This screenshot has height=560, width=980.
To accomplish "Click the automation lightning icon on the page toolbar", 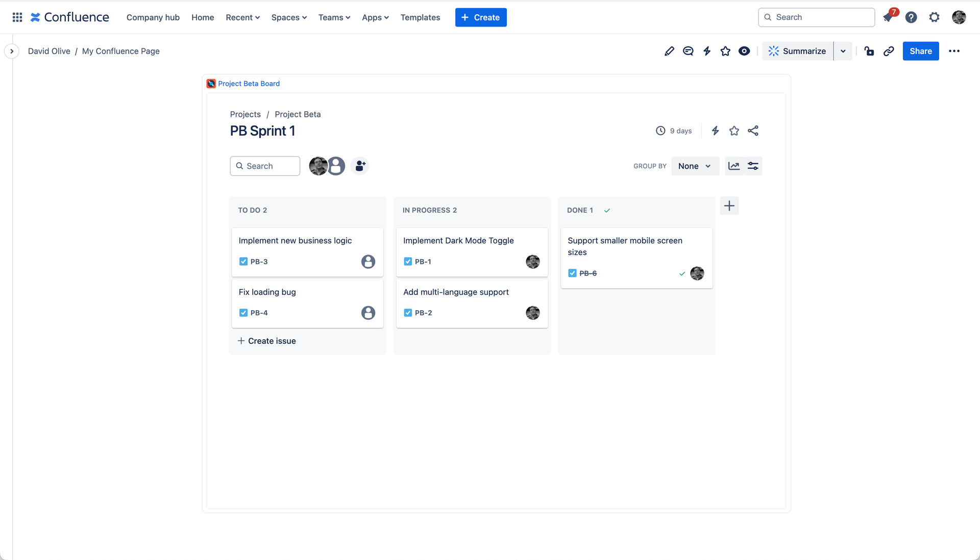I will (x=707, y=51).
